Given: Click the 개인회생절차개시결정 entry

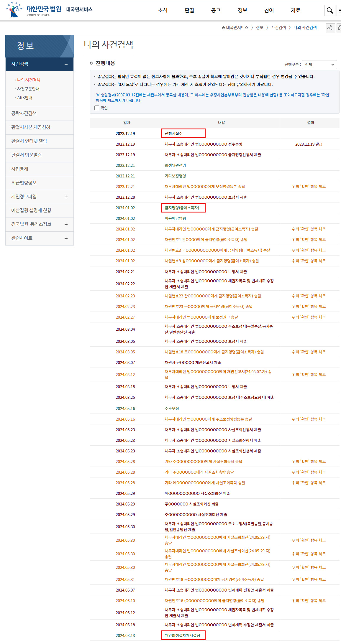Looking at the screenshot, I should coord(182,635).
